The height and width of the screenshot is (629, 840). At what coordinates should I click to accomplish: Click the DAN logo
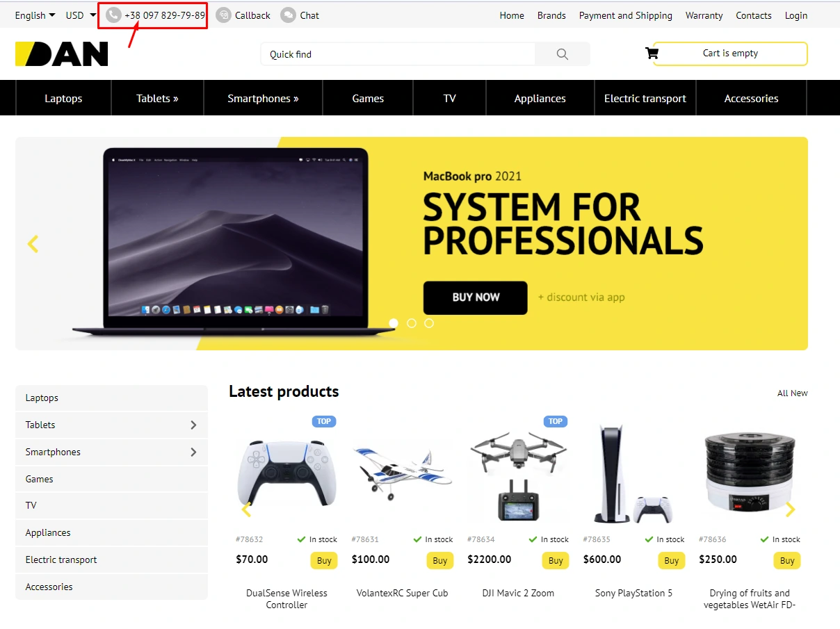62,54
